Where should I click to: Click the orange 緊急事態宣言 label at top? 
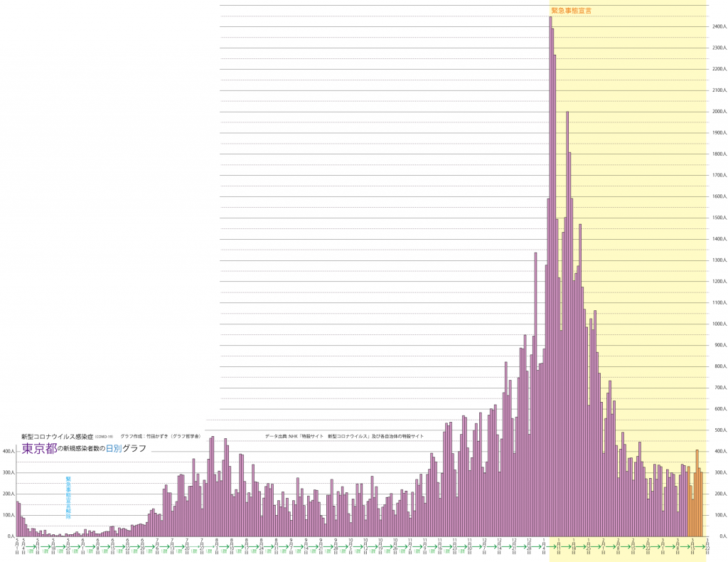pyautogui.click(x=572, y=11)
